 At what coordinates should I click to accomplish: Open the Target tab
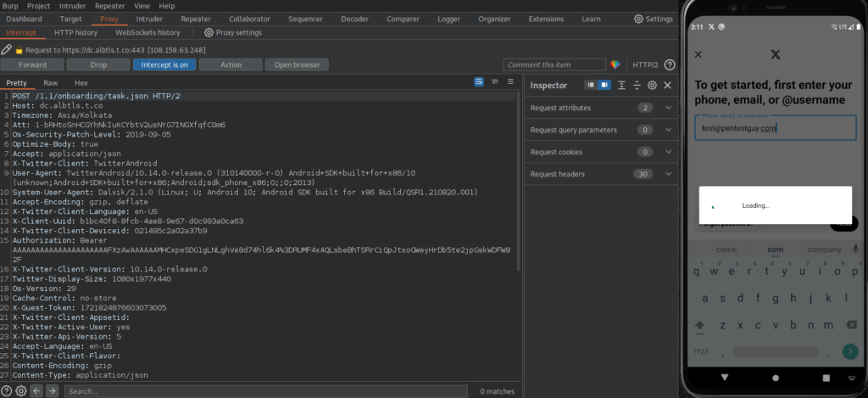pos(71,19)
